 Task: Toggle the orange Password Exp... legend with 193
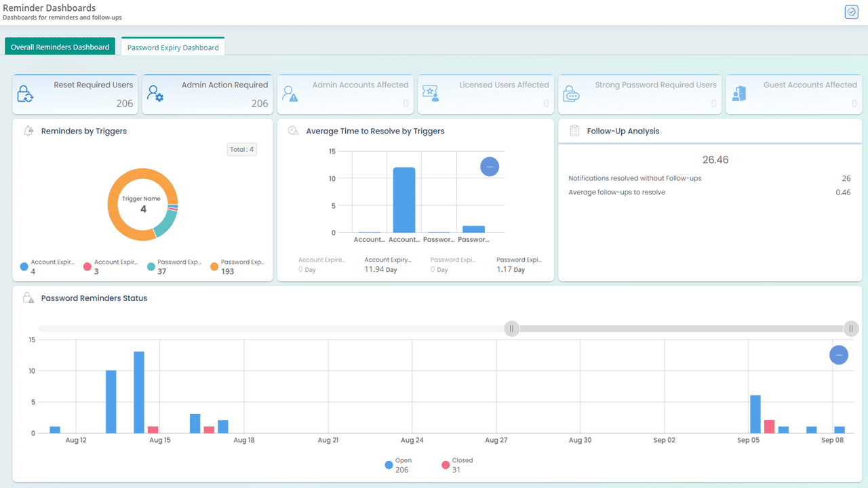(237, 266)
